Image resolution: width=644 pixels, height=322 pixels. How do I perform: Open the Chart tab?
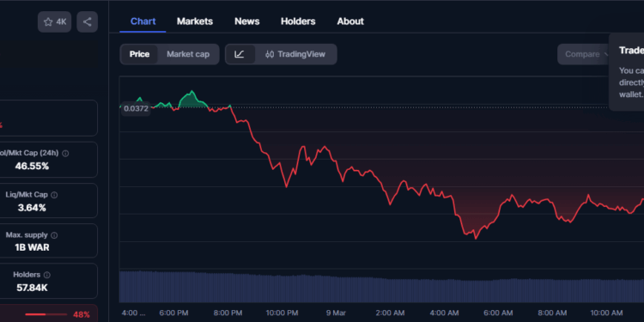coord(143,21)
